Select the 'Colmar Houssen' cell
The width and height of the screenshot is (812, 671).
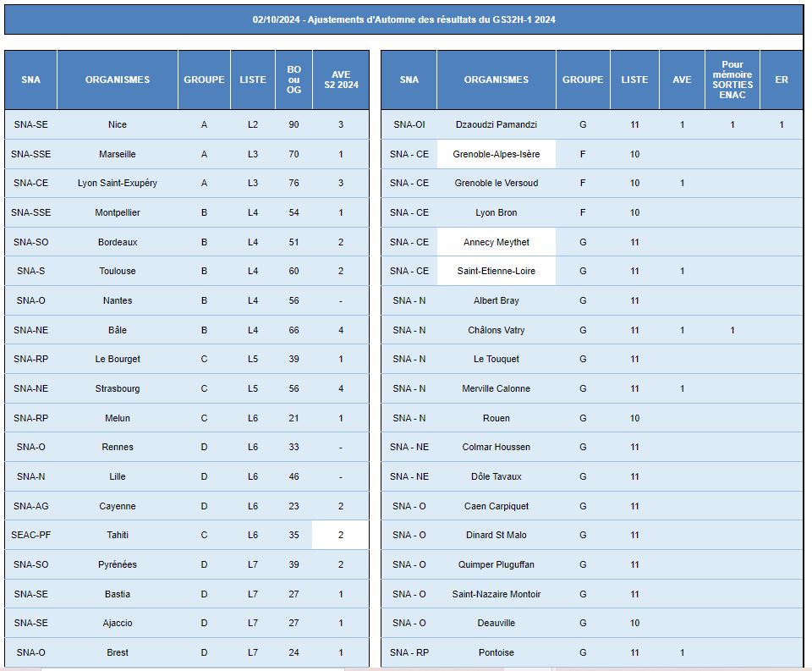497,447
